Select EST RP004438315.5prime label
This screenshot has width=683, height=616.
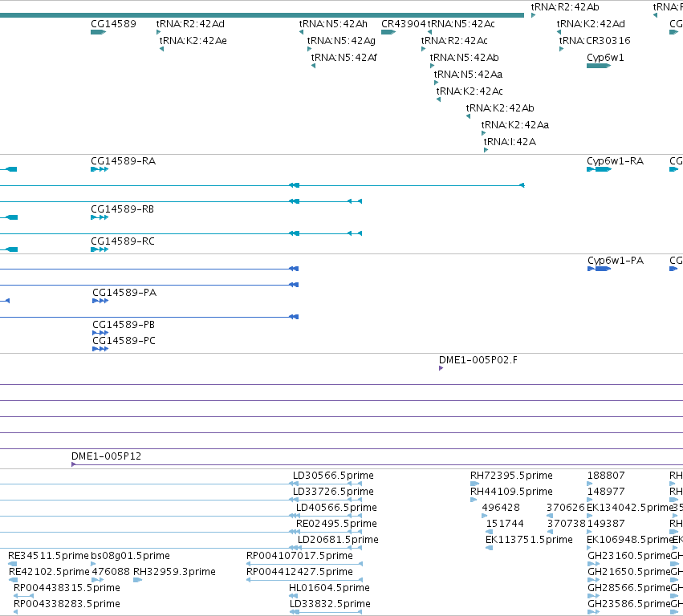coord(67,588)
